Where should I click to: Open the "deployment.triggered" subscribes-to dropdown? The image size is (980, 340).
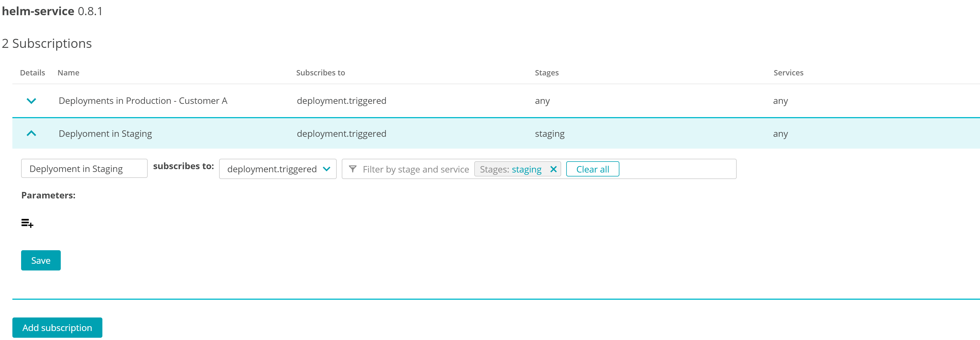point(277,169)
